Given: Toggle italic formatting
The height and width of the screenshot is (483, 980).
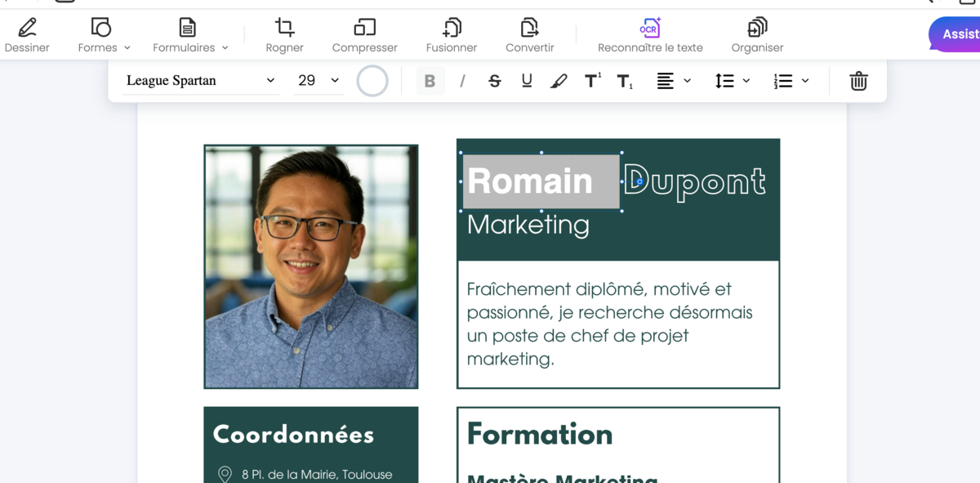Looking at the screenshot, I should [x=462, y=81].
